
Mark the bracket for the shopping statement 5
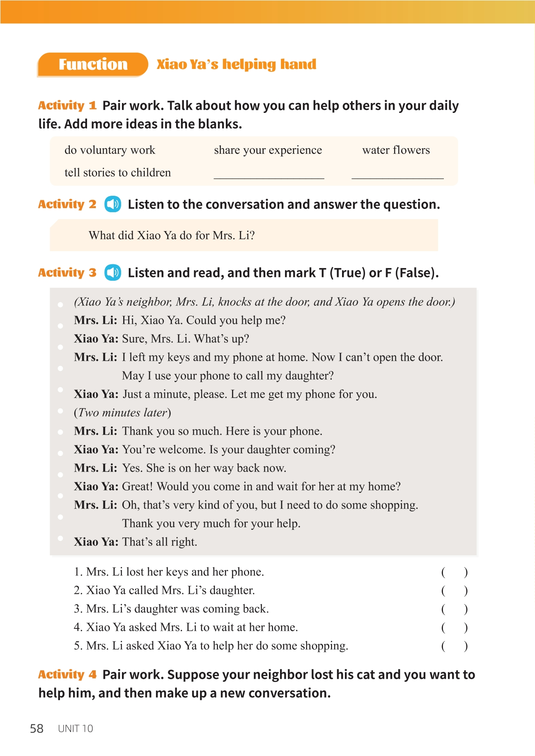click(x=454, y=646)
